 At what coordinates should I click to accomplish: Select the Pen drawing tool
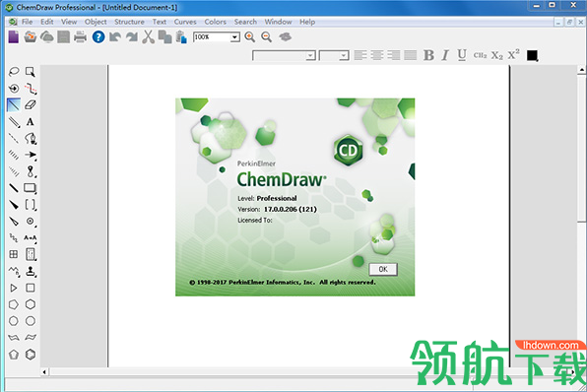(31, 138)
